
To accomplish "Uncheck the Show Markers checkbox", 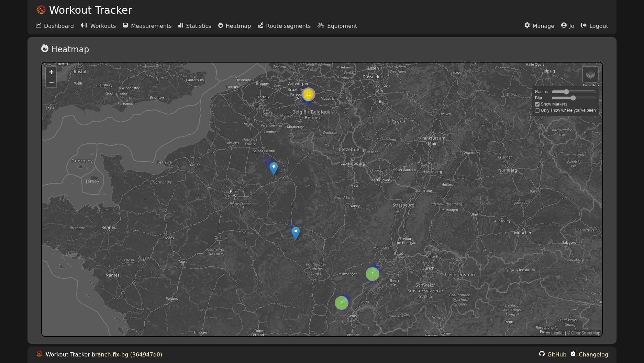I will 537,104.
